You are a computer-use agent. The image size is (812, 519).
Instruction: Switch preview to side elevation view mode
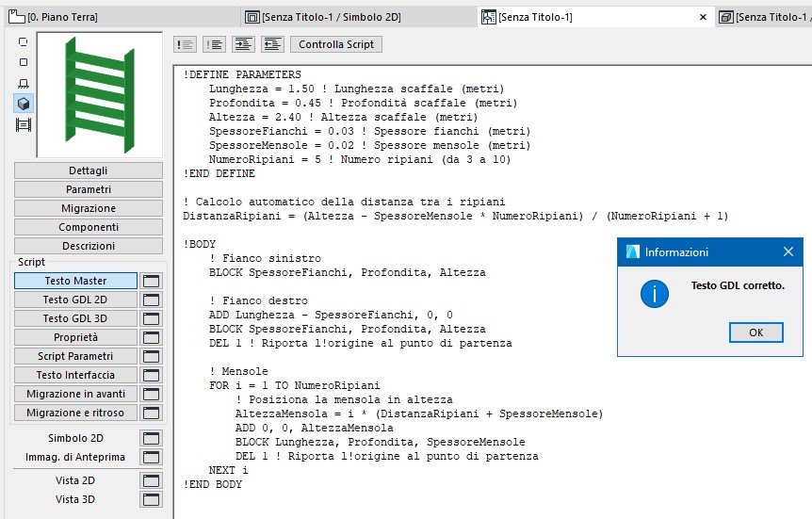point(24,83)
